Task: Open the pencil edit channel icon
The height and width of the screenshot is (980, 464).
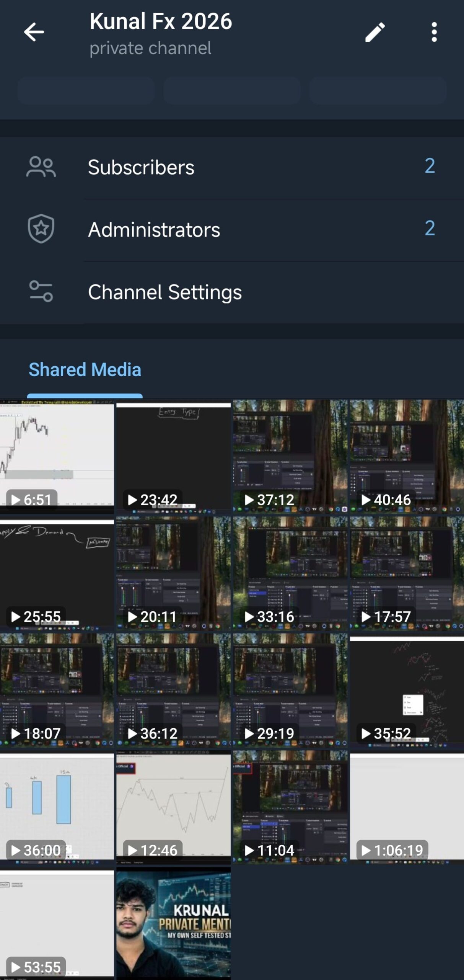Action: 375,32
